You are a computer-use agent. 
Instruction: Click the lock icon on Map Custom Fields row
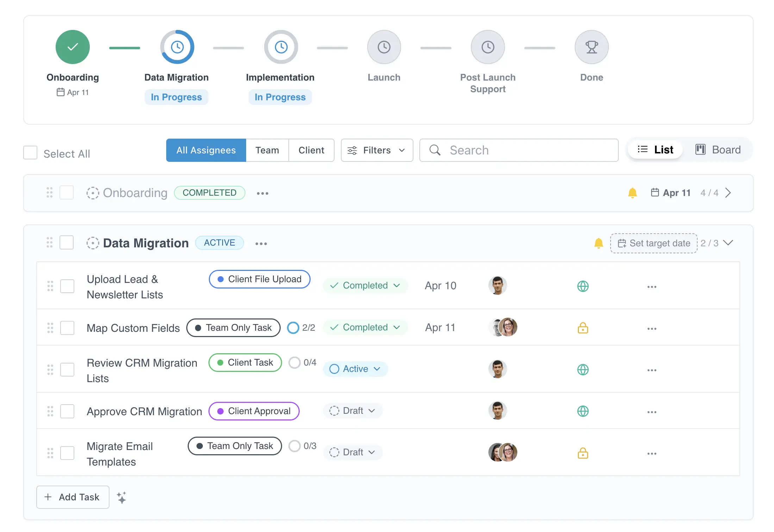583,328
